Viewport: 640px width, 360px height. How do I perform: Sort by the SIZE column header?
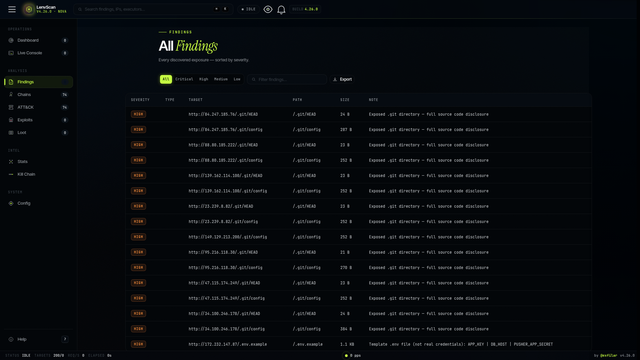(345, 100)
